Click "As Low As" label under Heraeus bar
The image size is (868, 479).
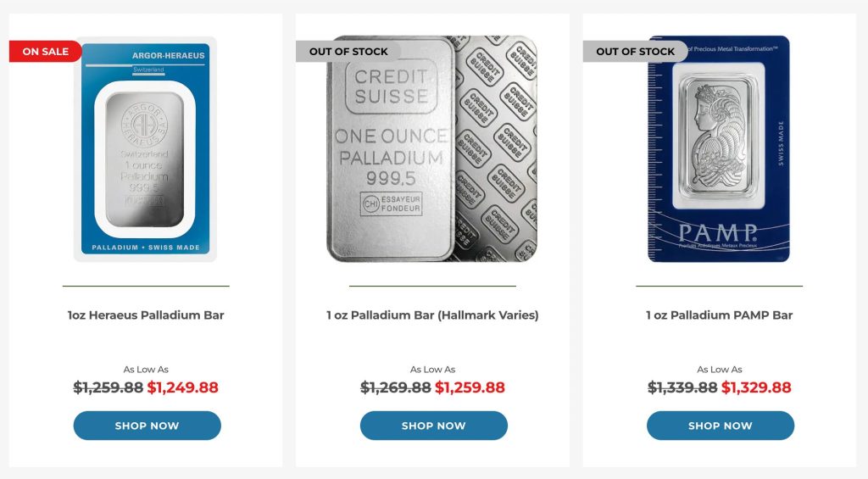pos(146,370)
